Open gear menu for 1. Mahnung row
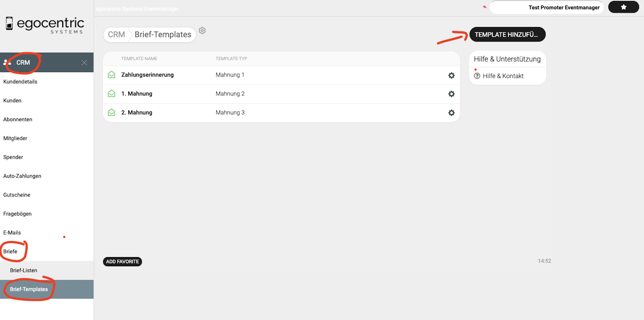 point(451,94)
